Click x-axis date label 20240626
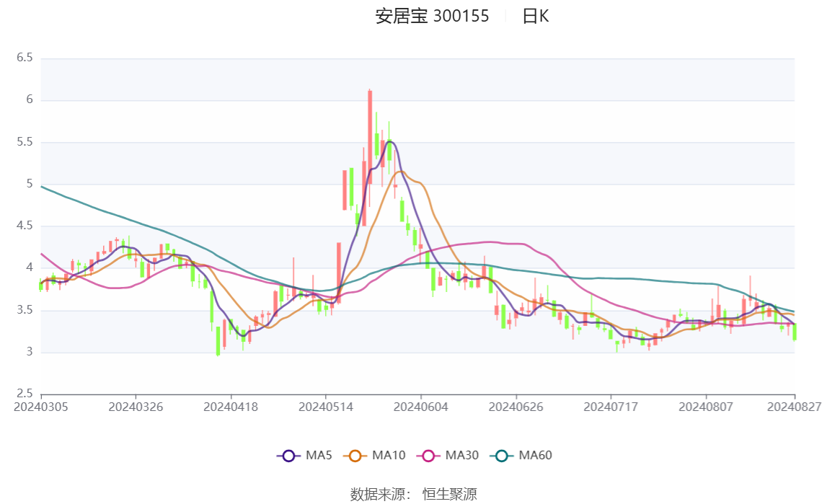 (516, 407)
